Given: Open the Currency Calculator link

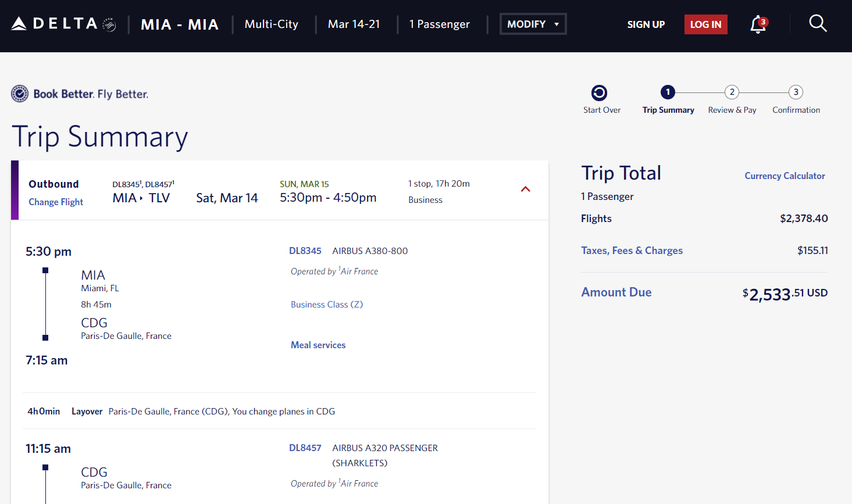Looking at the screenshot, I should click(785, 176).
